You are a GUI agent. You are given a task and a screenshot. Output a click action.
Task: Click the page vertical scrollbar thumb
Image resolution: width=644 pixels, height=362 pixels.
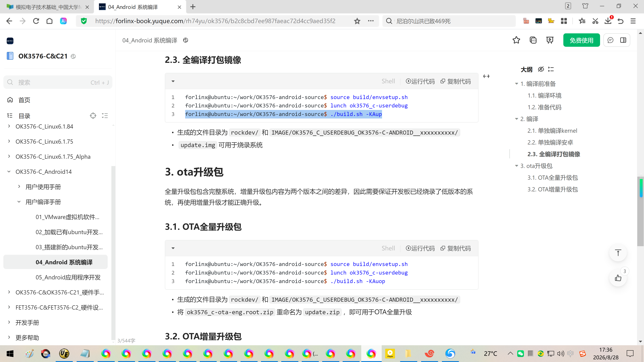click(x=640, y=211)
